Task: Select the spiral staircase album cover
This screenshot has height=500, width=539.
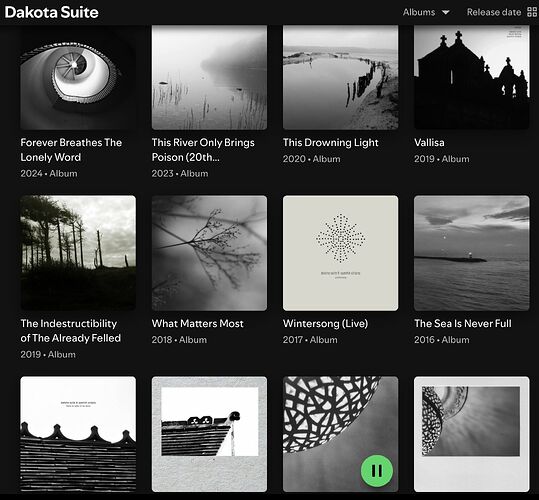Action: [x=78, y=78]
